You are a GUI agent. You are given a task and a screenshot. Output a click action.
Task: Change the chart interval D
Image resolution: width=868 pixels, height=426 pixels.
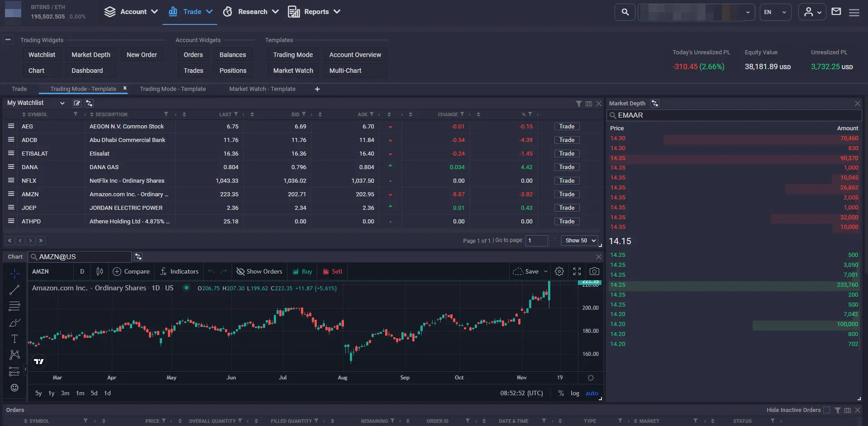pyautogui.click(x=82, y=271)
